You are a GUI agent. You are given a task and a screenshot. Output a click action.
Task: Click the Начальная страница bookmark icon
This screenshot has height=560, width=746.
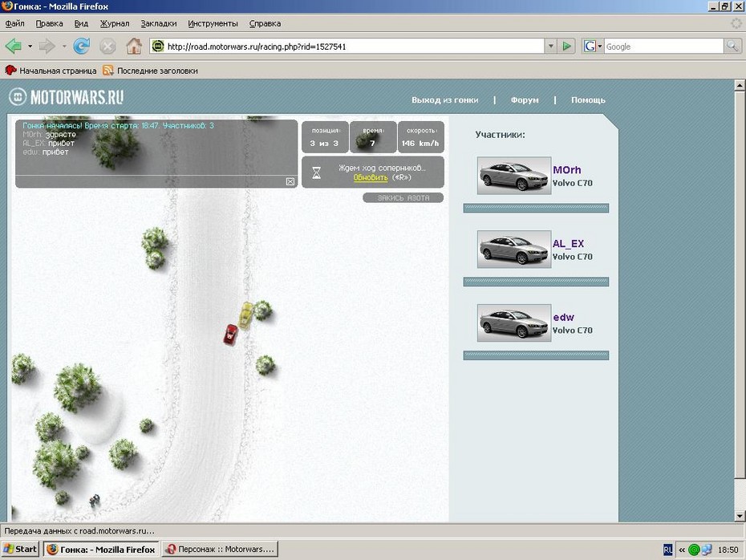pyautogui.click(x=10, y=71)
